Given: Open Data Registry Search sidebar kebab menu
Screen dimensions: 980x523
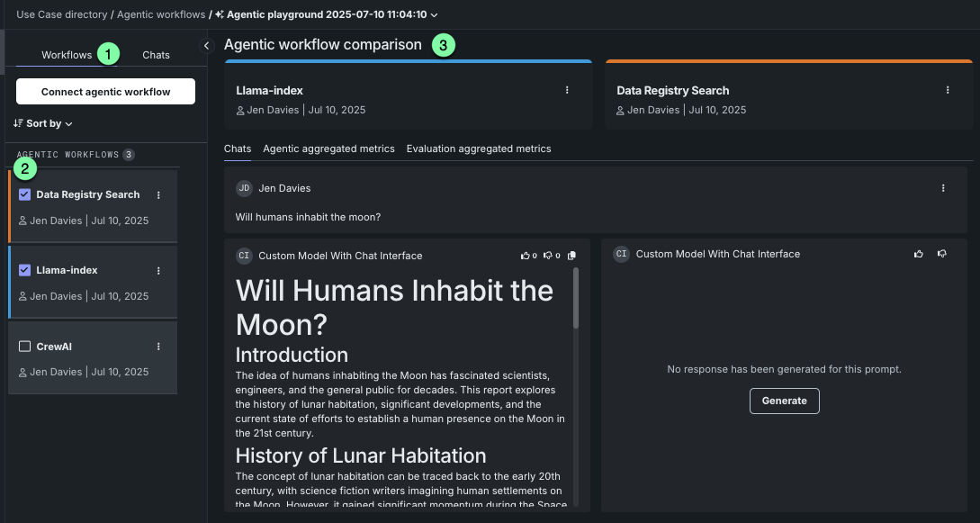Looking at the screenshot, I should 159,194.
